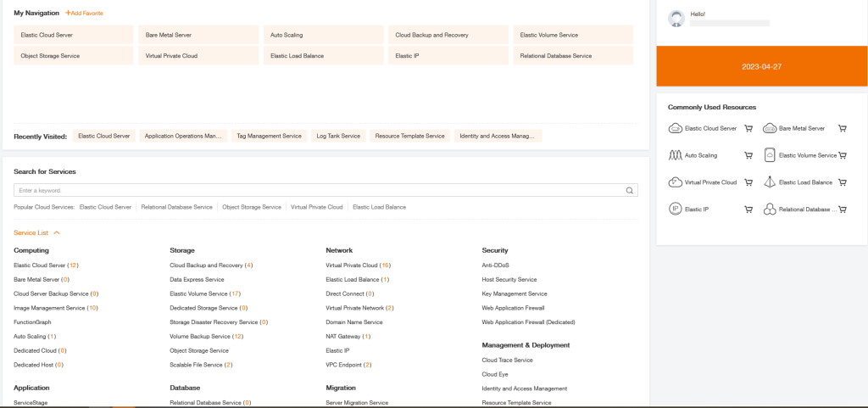Image resolution: width=868 pixels, height=408 pixels.
Task: Open Cloud Server Backup Service link
Action: tap(56, 293)
